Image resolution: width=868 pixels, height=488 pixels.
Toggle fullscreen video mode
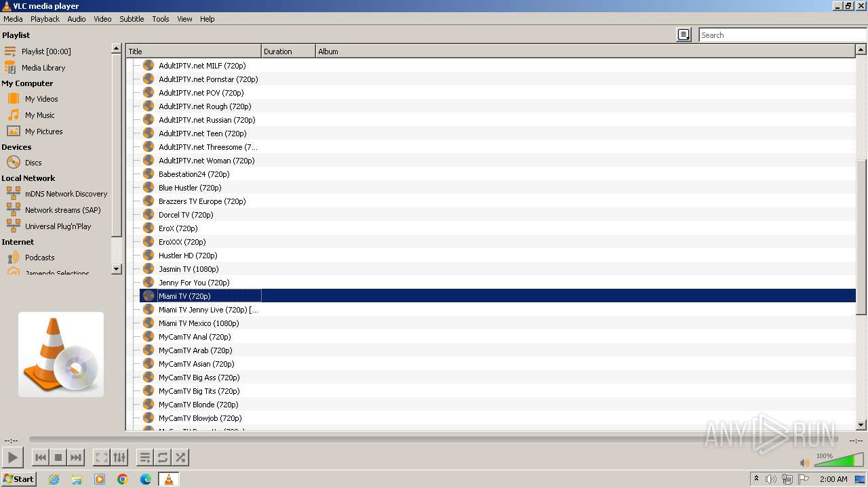point(102,457)
